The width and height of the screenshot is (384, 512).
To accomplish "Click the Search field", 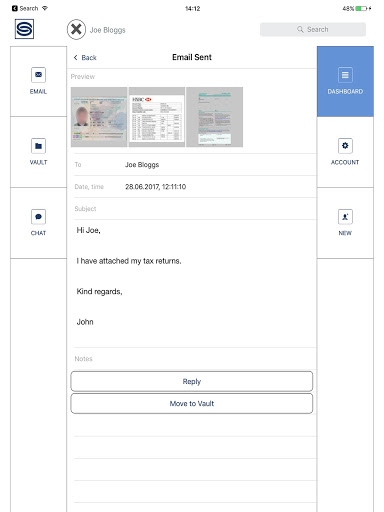I will (313, 29).
